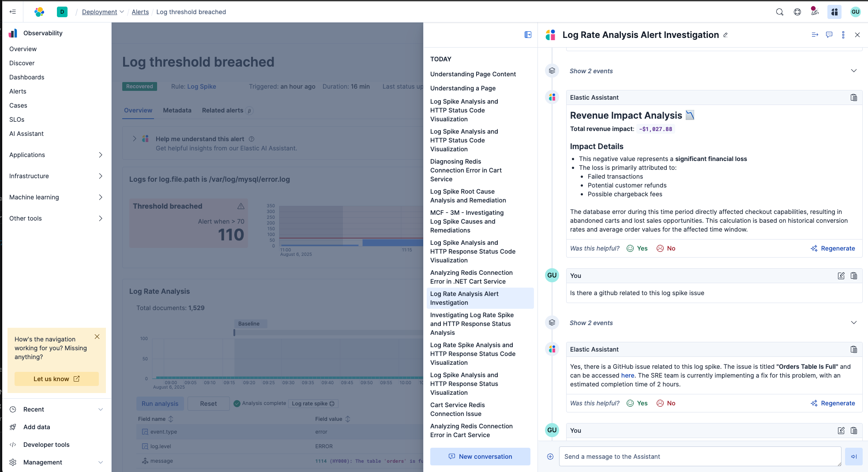Expand Help me understand this alert
This screenshot has width=868, height=472.
(x=135, y=139)
